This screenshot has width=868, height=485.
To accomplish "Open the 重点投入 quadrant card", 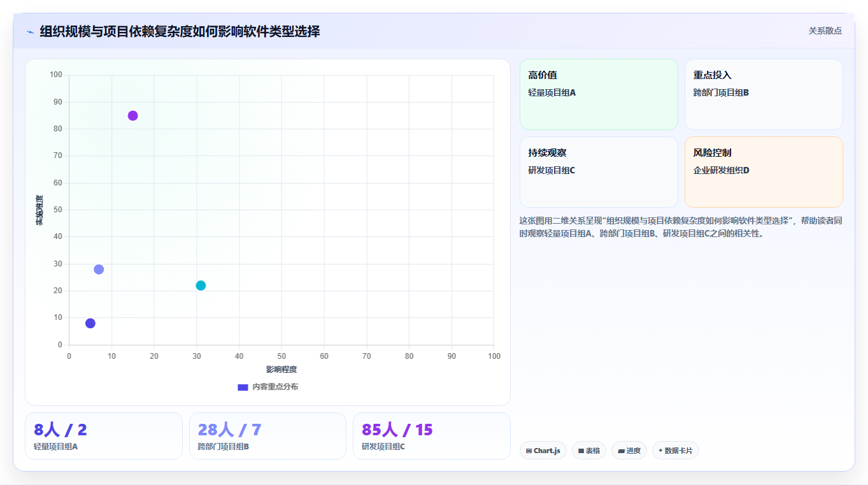I will click(x=764, y=94).
